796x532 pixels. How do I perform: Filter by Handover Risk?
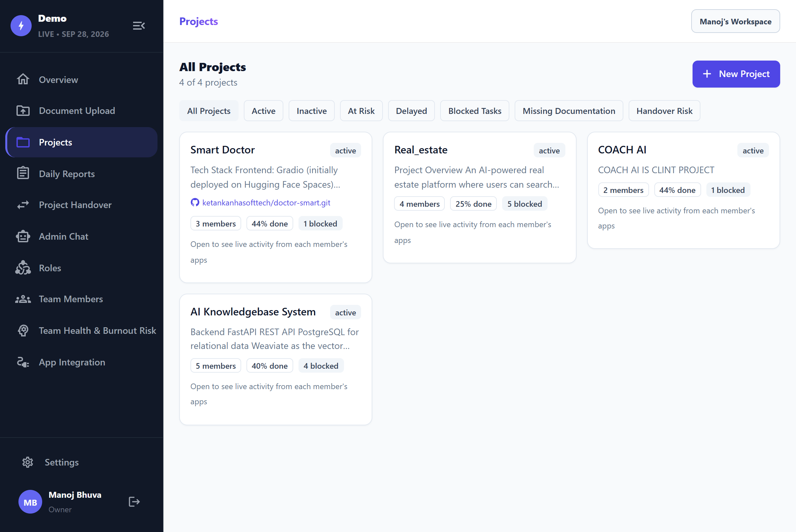(x=664, y=111)
